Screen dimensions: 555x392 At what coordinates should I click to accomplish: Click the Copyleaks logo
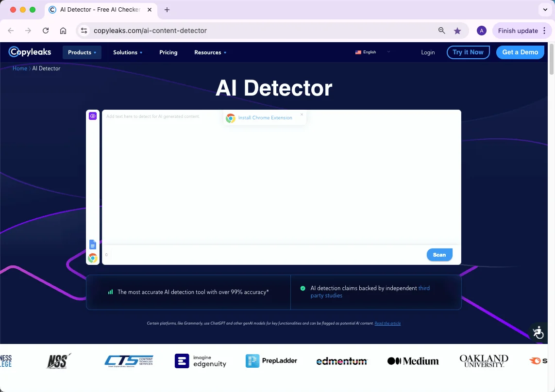point(30,52)
